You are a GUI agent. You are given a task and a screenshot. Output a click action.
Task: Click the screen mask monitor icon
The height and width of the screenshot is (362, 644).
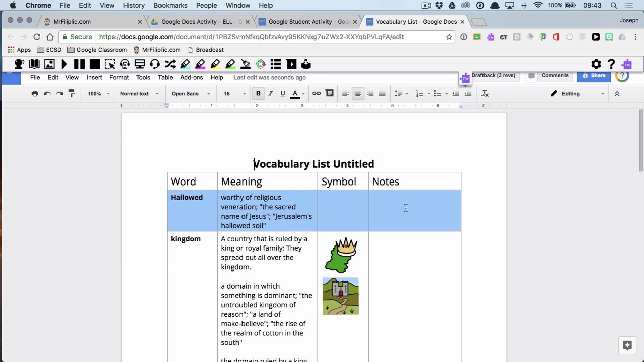click(x=140, y=64)
